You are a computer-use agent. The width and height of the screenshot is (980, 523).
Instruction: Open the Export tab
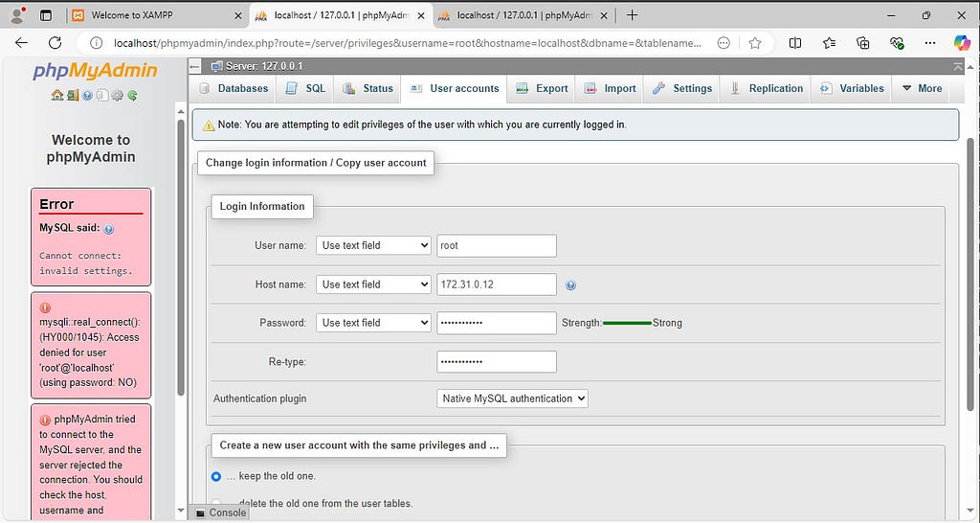pos(542,89)
